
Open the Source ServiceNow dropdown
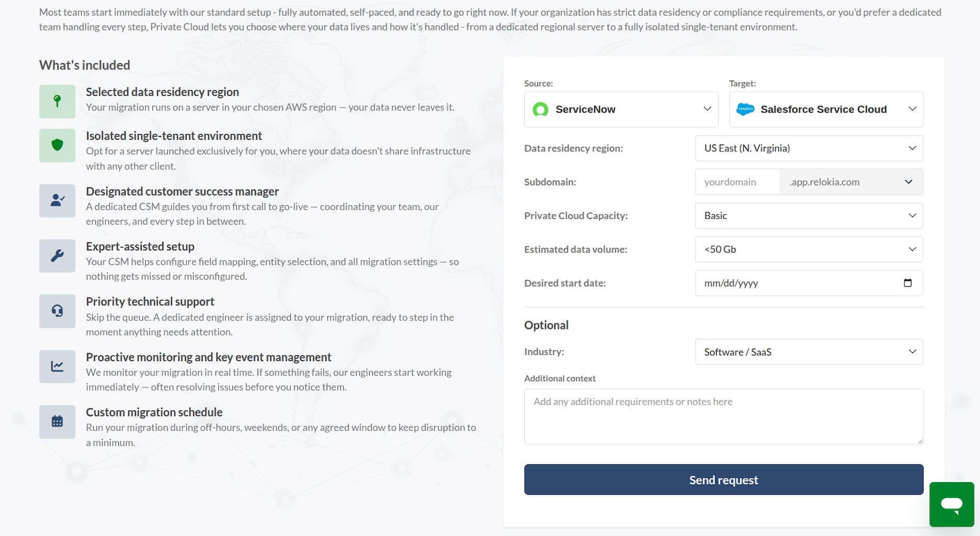coord(621,109)
